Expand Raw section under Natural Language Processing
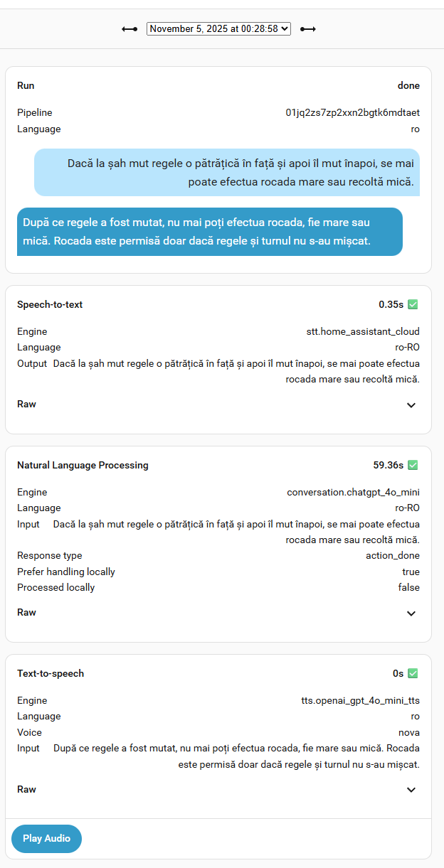This screenshot has height=868, width=444. (411, 614)
